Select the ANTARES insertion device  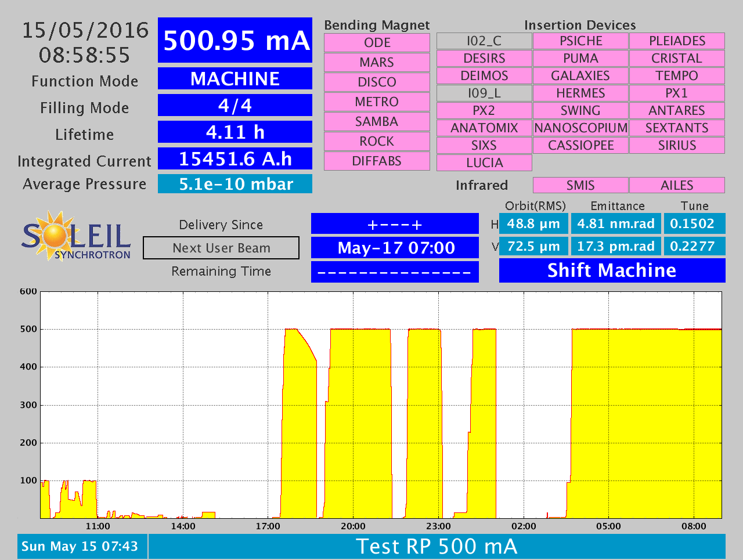[677, 110]
